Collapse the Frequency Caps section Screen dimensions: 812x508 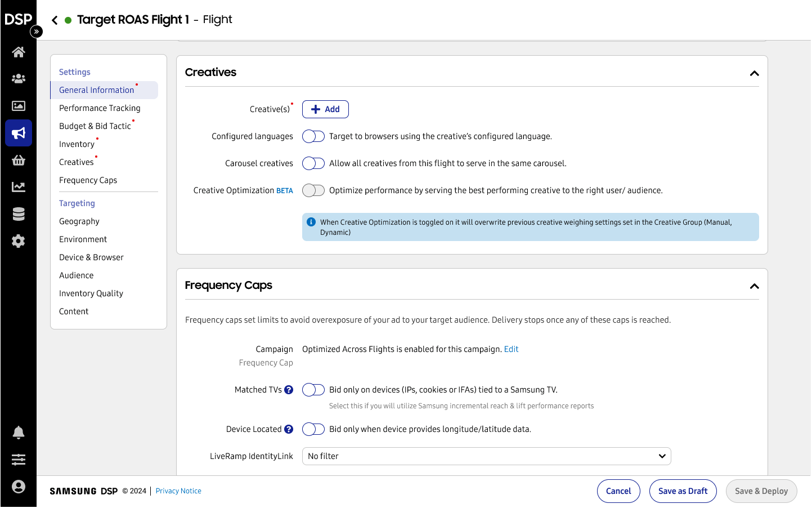click(x=754, y=286)
